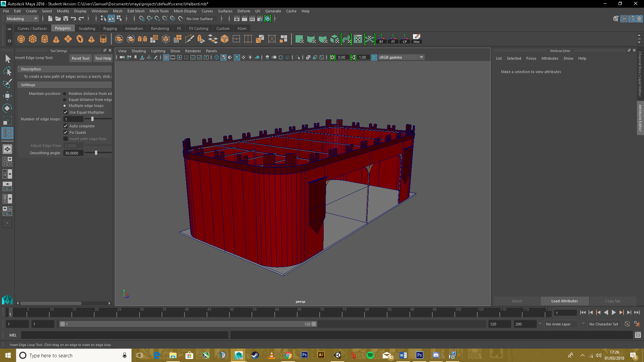Create a polygon sphere from shelf
Image resolution: width=644 pixels, height=362 pixels.
(x=21, y=39)
